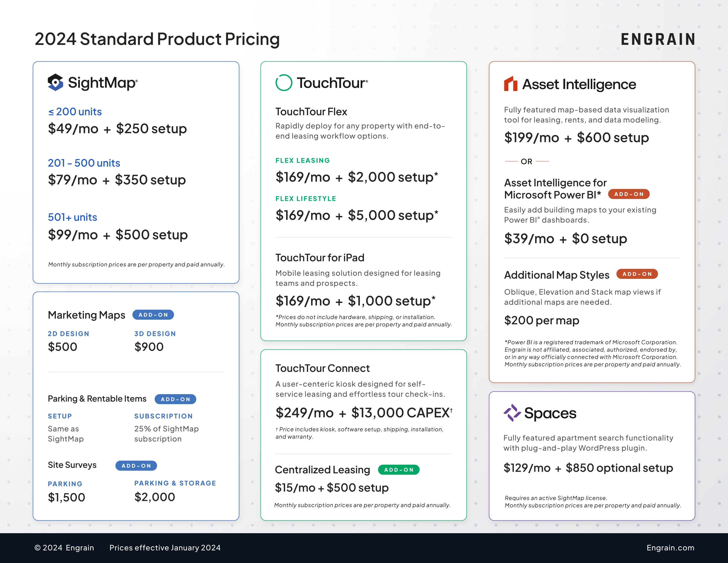
Task: Click the '$49/mo + $250 setup' price
Action: pyautogui.click(x=117, y=129)
